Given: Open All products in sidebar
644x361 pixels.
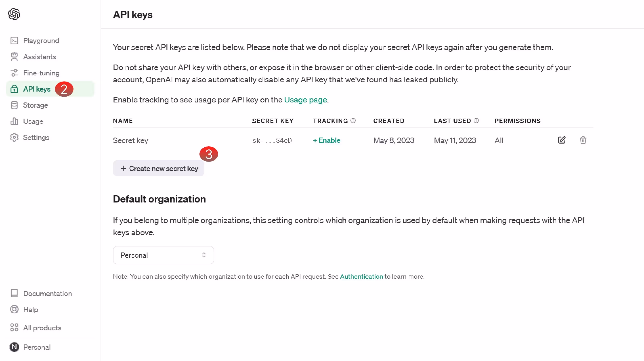Looking at the screenshot, I should [x=42, y=328].
